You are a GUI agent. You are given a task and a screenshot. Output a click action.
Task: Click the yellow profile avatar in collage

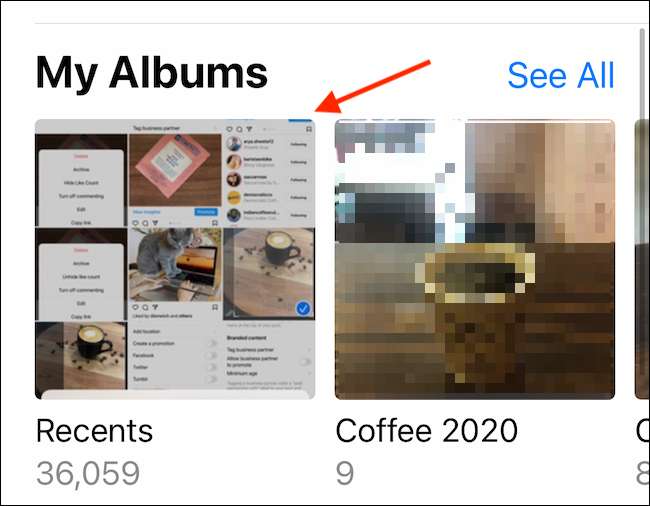tap(234, 197)
